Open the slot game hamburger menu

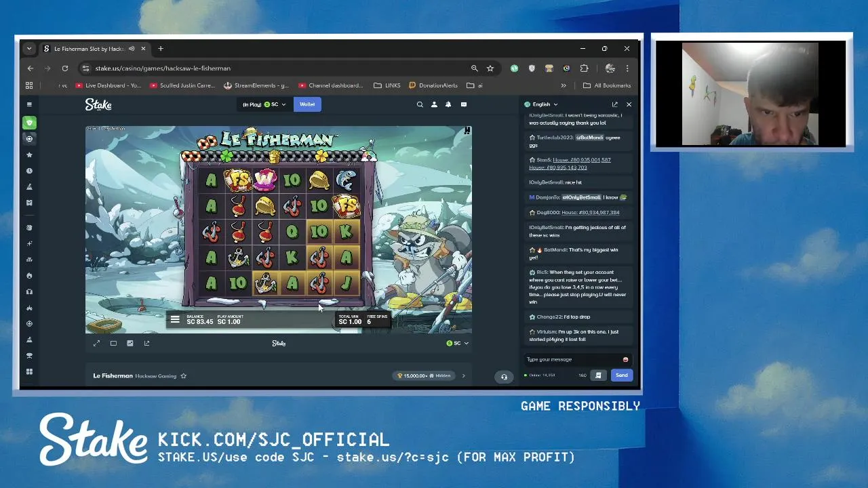pos(175,319)
